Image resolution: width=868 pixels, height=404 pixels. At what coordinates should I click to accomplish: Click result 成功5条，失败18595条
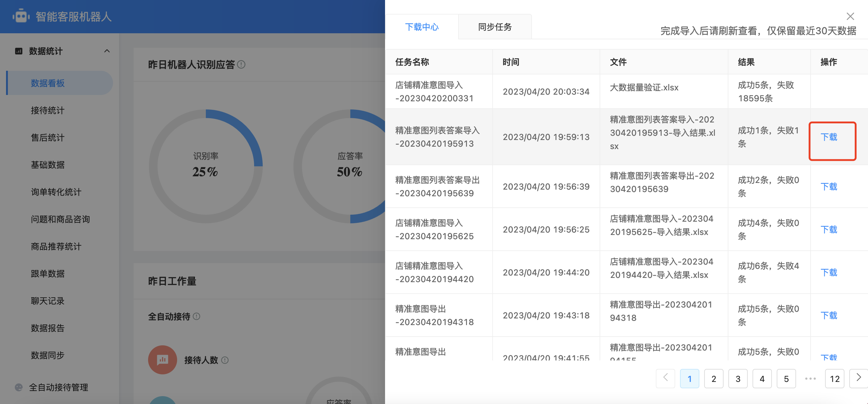click(x=766, y=91)
